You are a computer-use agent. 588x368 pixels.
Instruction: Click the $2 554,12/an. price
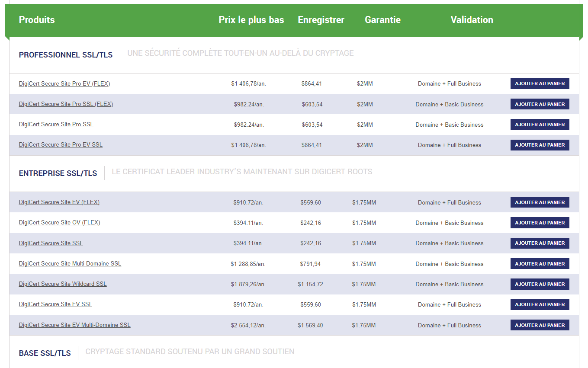tap(248, 325)
